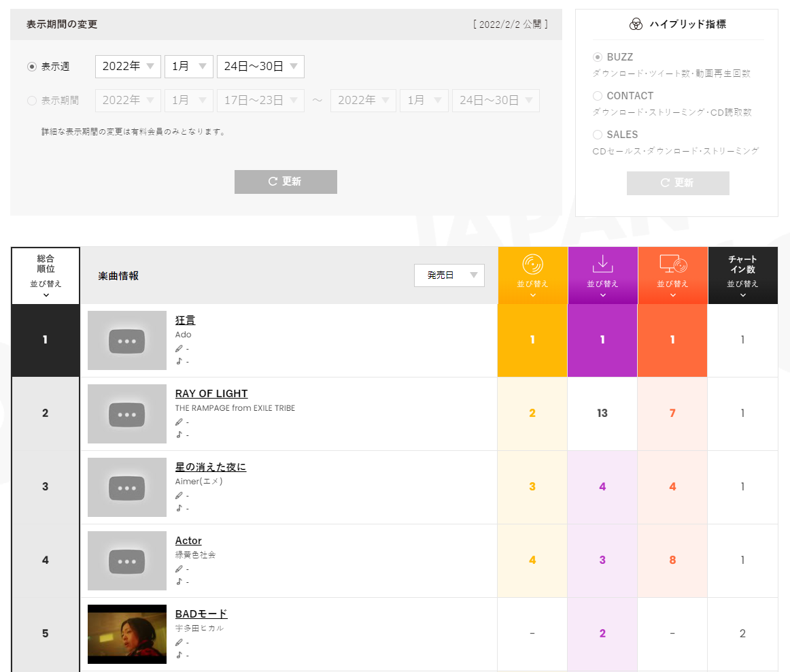This screenshot has height=672, width=790.
Task: Click the Actor placeholder thumbnail
Action: click(127, 560)
